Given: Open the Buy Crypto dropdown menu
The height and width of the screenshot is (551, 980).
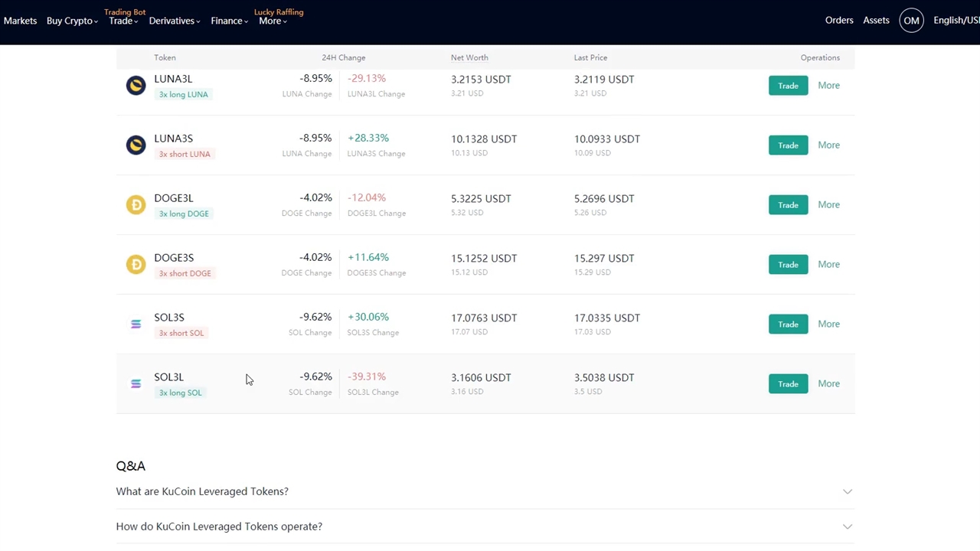Looking at the screenshot, I should [x=72, y=21].
